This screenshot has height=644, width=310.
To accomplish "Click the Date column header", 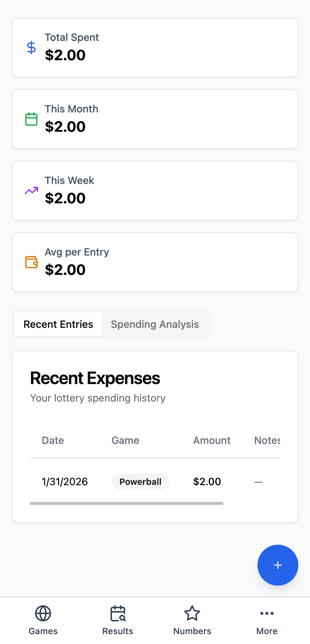I will [53, 440].
